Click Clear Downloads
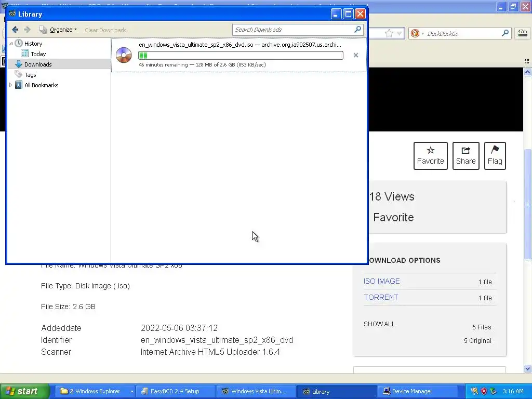 (x=105, y=30)
